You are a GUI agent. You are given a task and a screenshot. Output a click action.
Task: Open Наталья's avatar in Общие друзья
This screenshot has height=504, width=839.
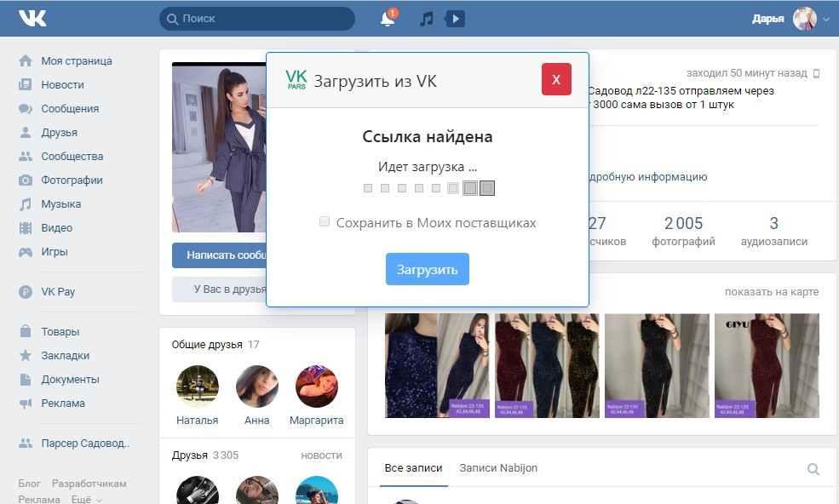(197, 387)
